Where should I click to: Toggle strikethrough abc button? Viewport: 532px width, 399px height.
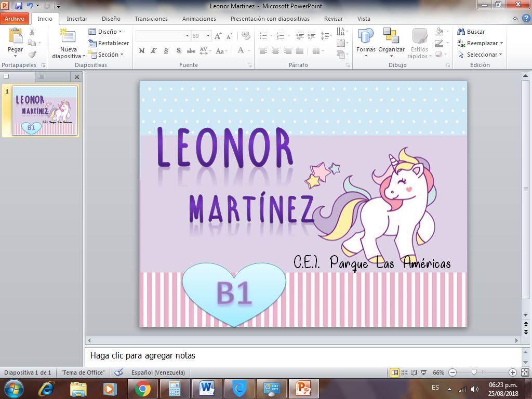click(x=191, y=51)
